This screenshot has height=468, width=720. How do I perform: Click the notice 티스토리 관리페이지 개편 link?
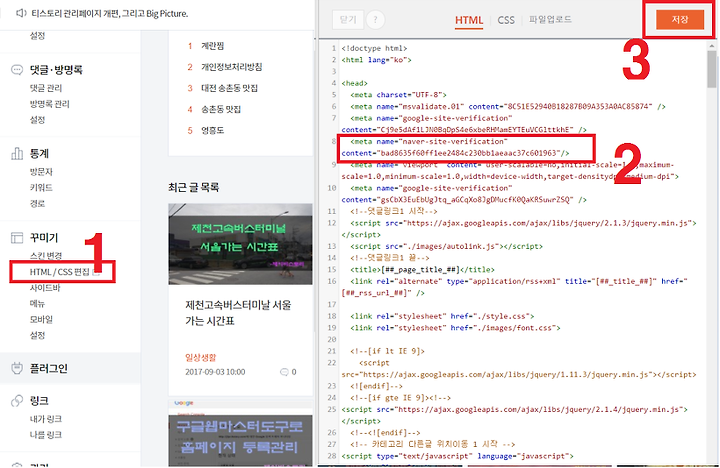coord(110,13)
